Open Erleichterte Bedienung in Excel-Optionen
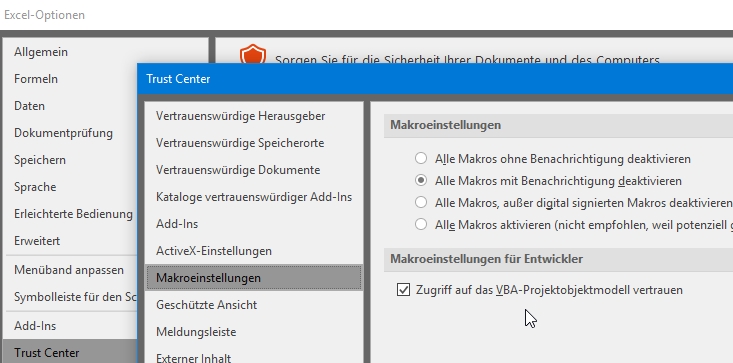The width and height of the screenshot is (733, 363). (x=70, y=214)
